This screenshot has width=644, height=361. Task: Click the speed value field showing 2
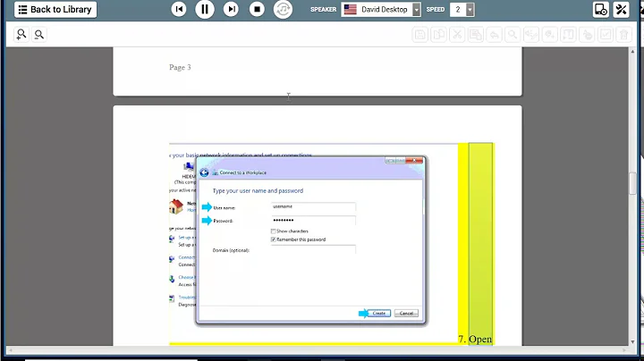click(458, 10)
